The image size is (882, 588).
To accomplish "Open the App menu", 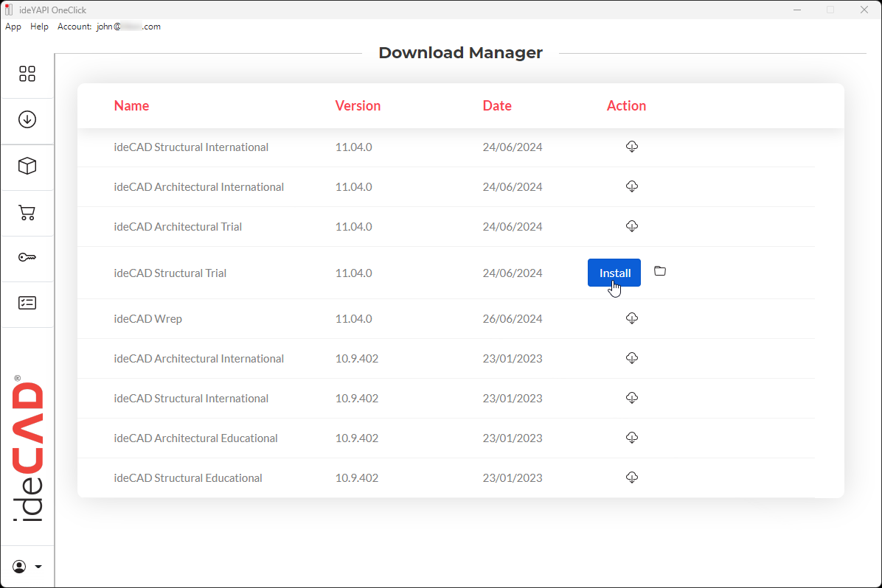I will [x=13, y=27].
